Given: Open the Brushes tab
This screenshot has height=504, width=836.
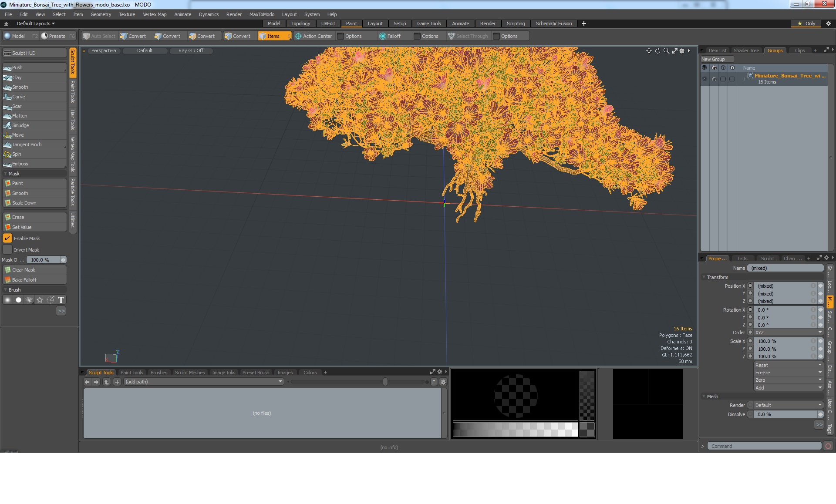Looking at the screenshot, I should point(159,373).
